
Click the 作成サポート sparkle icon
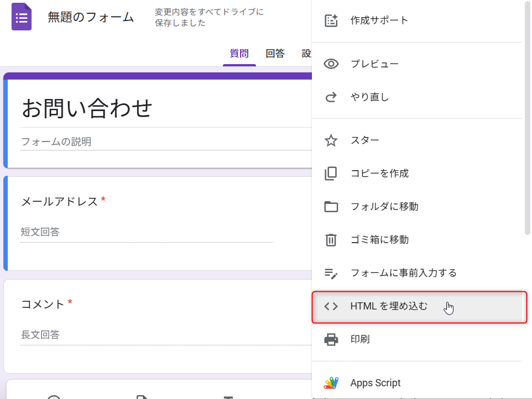[331, 20]
